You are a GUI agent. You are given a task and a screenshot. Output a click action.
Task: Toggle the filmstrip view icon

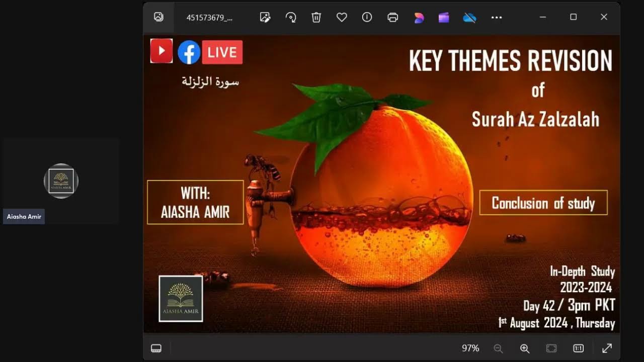pyautogui.click(x=156, y=348)
